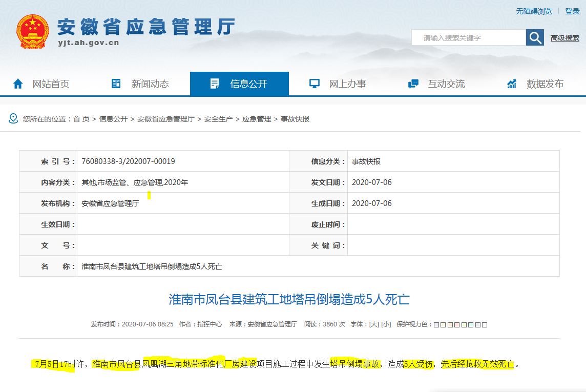Select the 事故快报 breadcrumb link
Image resolution: width=586 pixels, height=392 pixels.
point(295,119)
